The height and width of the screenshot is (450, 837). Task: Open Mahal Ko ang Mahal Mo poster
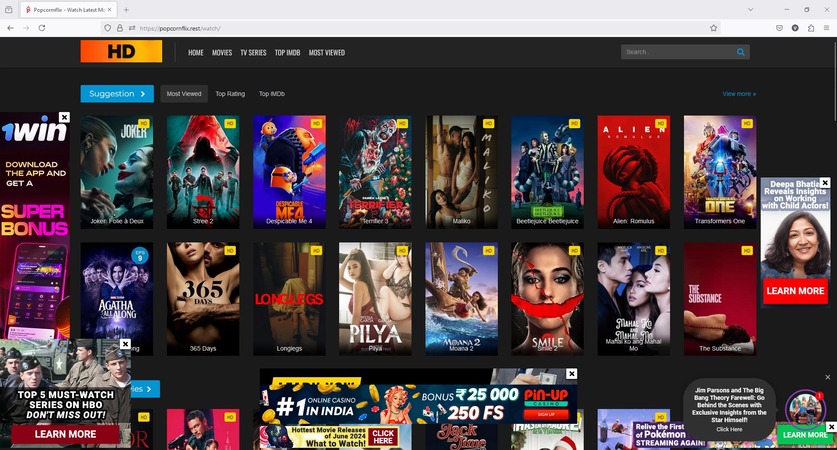pyautogui.click(x=634, y=299)
